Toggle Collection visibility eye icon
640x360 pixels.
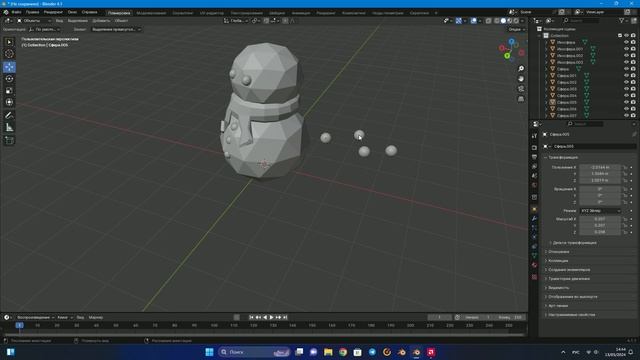point(626,36)
